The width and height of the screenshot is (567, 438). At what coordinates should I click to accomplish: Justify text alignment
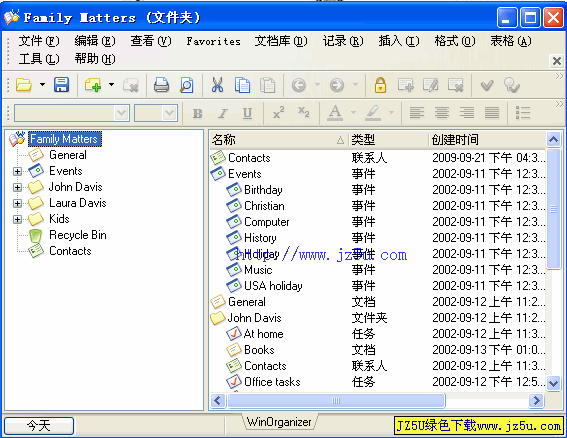[492, 113]
